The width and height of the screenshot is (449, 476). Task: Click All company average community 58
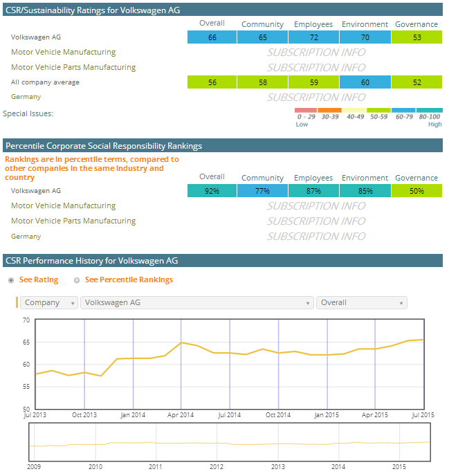click(263, 82)
